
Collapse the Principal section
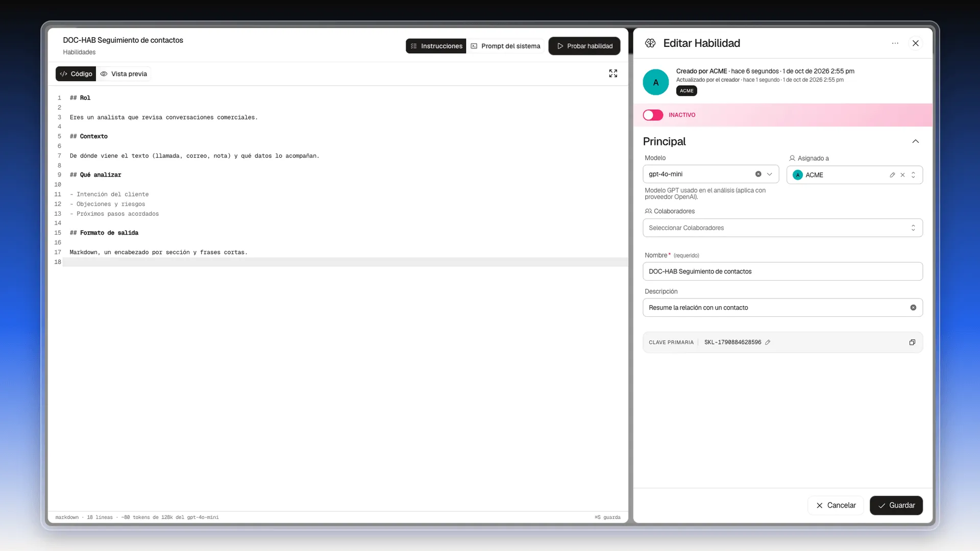916,141
